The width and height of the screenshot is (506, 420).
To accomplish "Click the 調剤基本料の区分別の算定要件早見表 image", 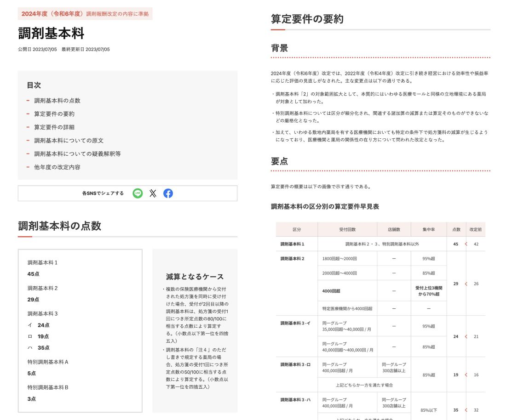I will pyautogui.click(x=380, y=321).
